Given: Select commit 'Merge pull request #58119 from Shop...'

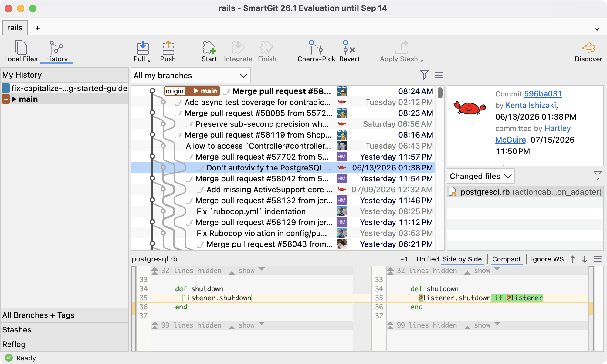Looking at the screenshot, I should point(283,135).
